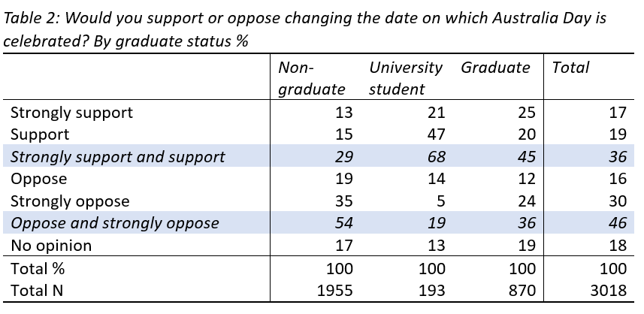
Task: Select the 'Graduate' column header
Action: (495, 68)
